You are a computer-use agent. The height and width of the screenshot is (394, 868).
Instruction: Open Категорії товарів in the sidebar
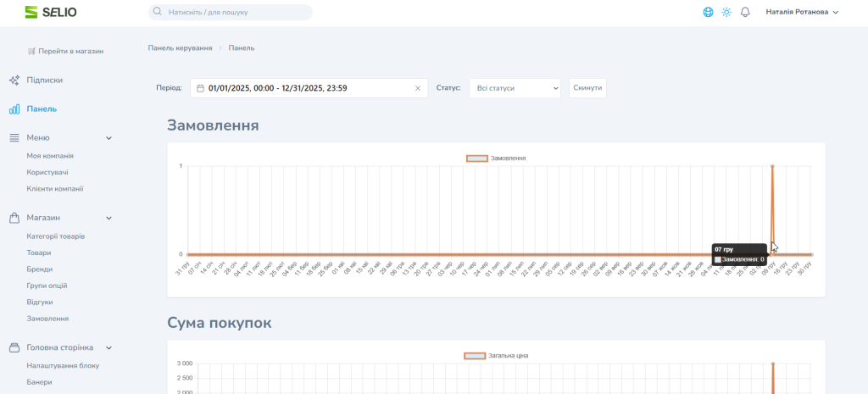pos(55,236)
